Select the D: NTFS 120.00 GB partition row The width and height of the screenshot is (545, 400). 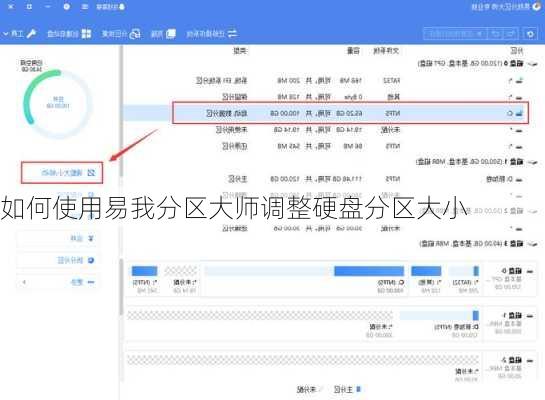pyautogui.click(x=327, y=179)
